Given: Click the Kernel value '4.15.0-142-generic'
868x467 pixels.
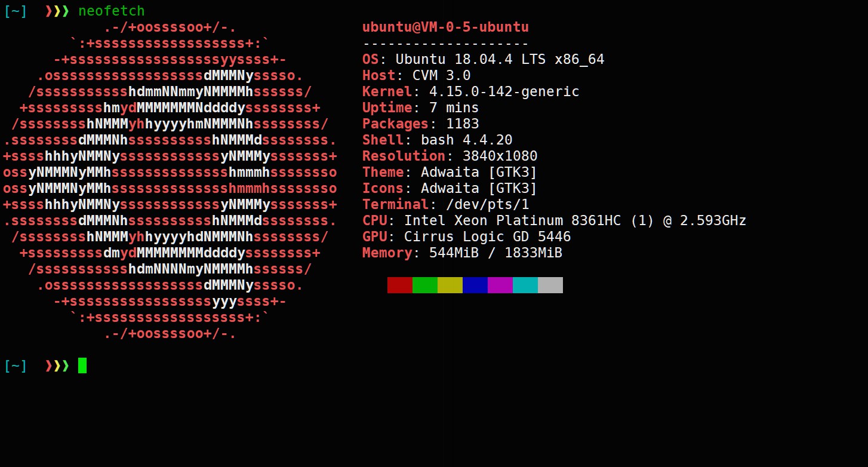Looking at the screenshot, I should pos(504,92).
